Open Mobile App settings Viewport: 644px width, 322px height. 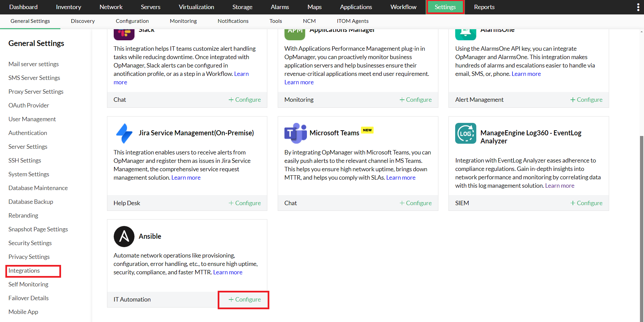(x=23, y=312)
